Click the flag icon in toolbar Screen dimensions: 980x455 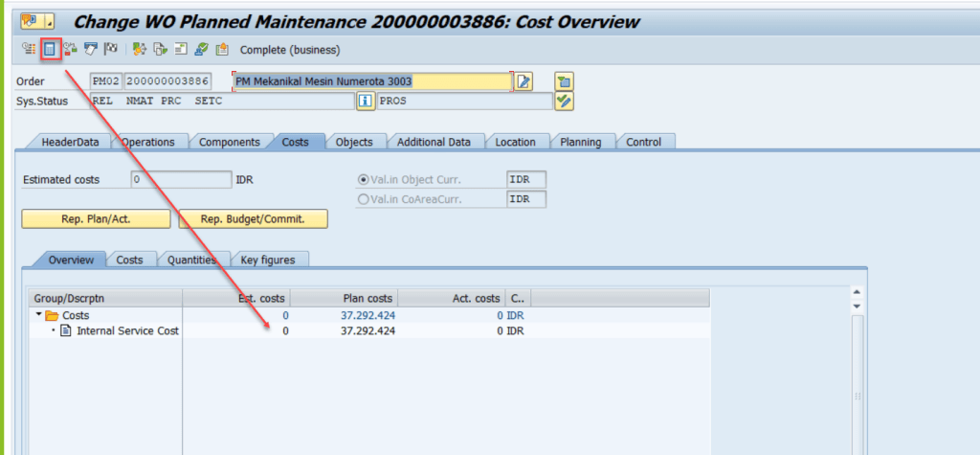111,49
